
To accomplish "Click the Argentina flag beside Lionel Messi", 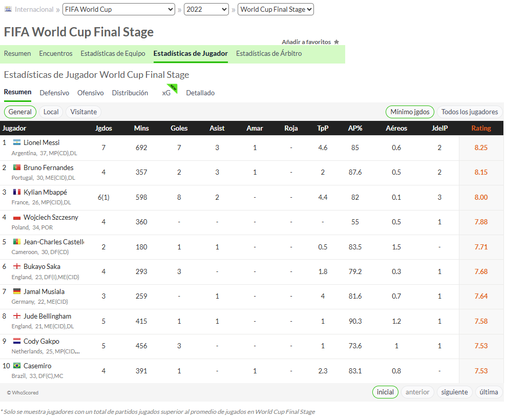I will (17, 142).
